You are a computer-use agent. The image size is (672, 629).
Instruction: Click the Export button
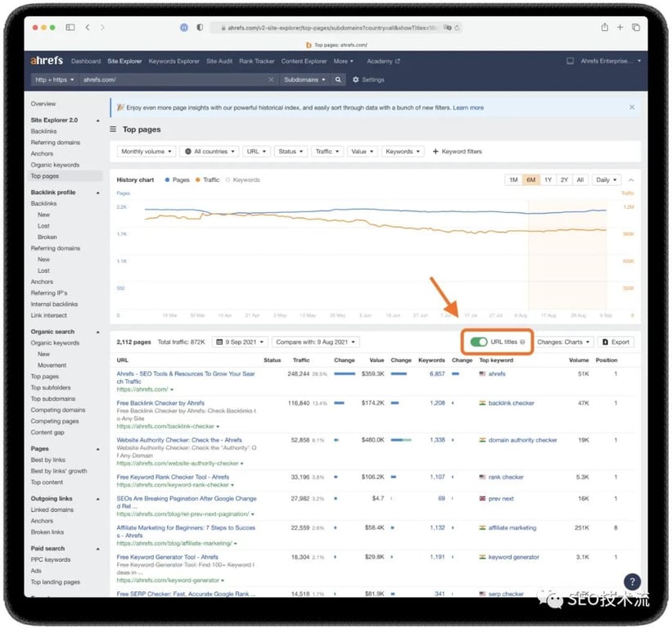pos(616,342)
